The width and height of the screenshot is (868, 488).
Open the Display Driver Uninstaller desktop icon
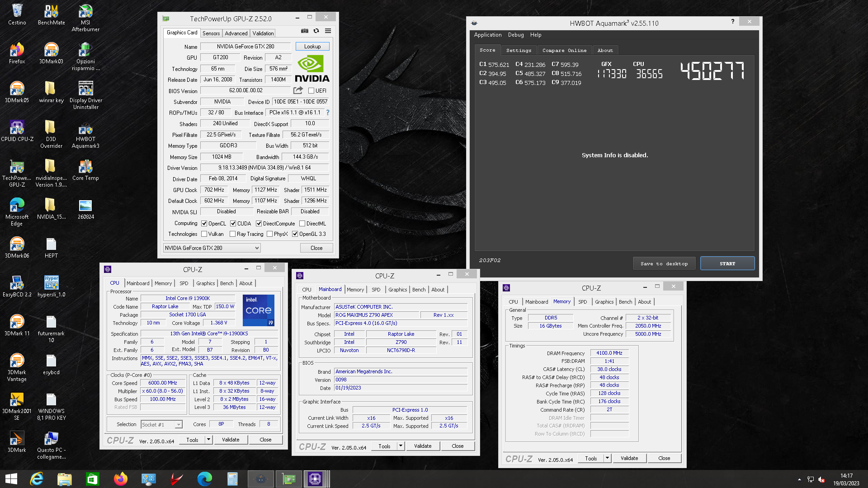point(85,96)
